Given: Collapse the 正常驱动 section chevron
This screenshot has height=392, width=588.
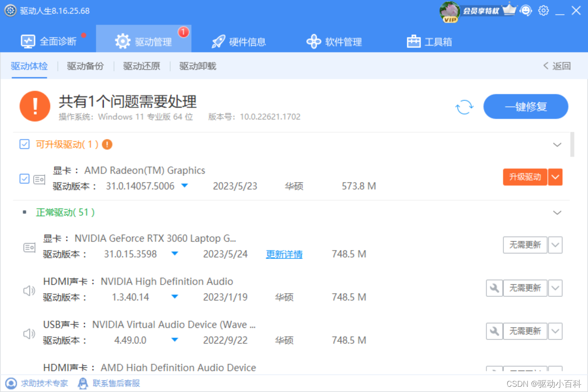Looking at the screenshot, I should (557, 213).
